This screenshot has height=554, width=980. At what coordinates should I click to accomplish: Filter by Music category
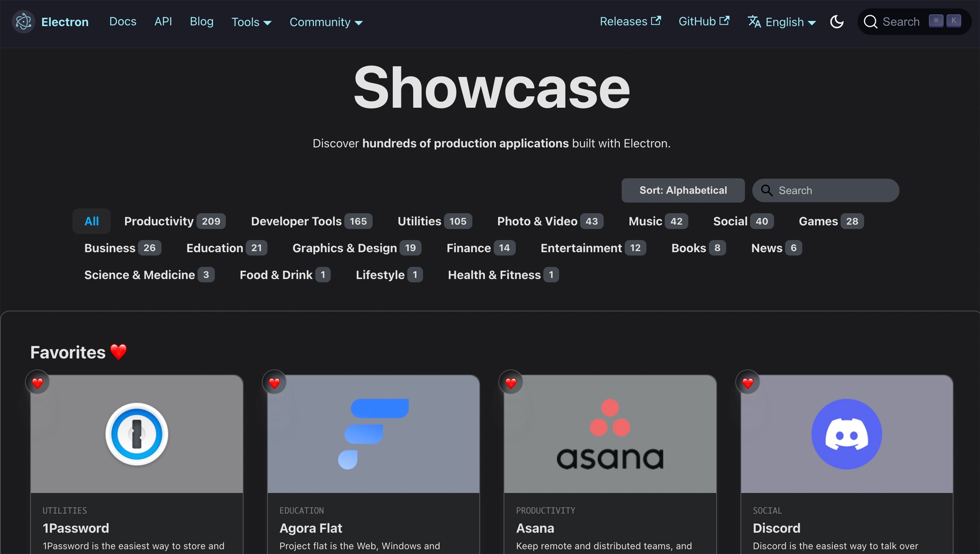tap(658, 221)
